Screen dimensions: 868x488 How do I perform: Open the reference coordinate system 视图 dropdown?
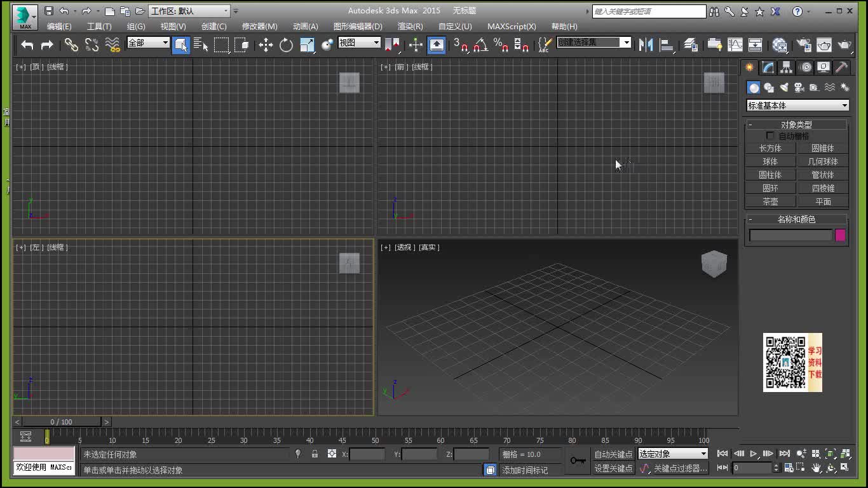(359, 43)
